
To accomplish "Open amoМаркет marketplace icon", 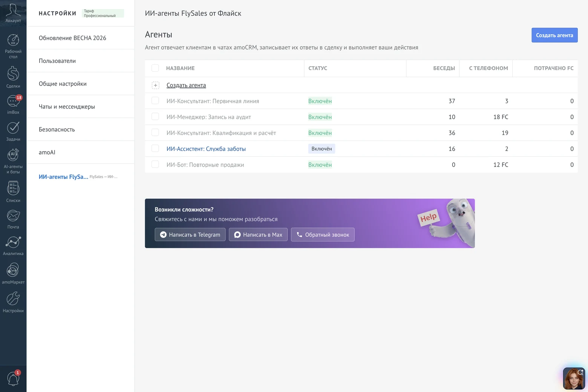I will [13, 273].
